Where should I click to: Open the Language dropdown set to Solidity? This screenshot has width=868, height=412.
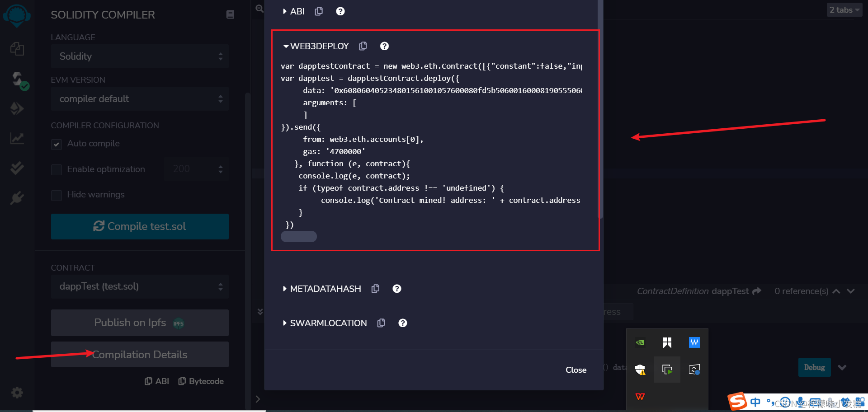(140, 56)
